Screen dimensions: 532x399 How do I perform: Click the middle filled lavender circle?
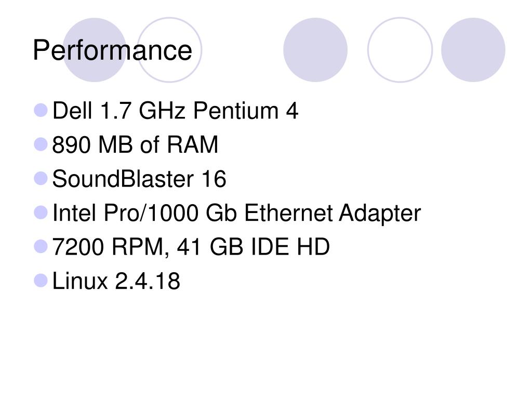pyautogui.click(x=315, y=50)
